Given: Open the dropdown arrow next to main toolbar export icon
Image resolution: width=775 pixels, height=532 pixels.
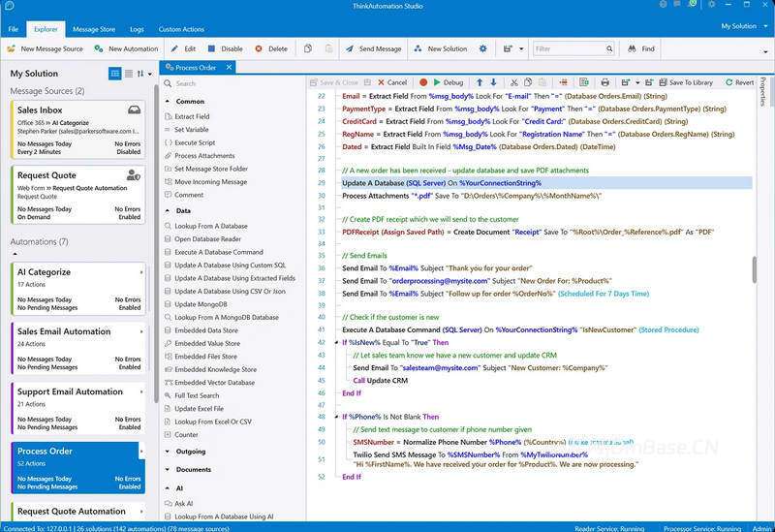Looking at the screenshot, I should 521,49.
